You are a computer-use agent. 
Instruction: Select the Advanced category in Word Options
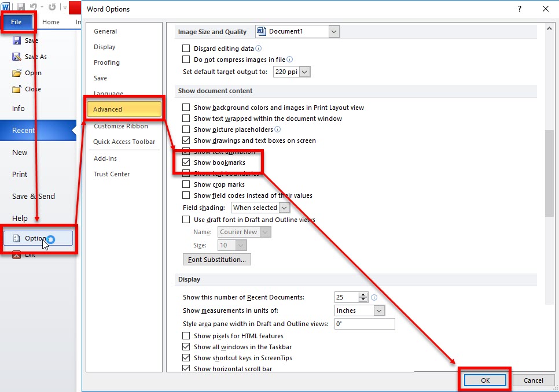pos(123,109)
